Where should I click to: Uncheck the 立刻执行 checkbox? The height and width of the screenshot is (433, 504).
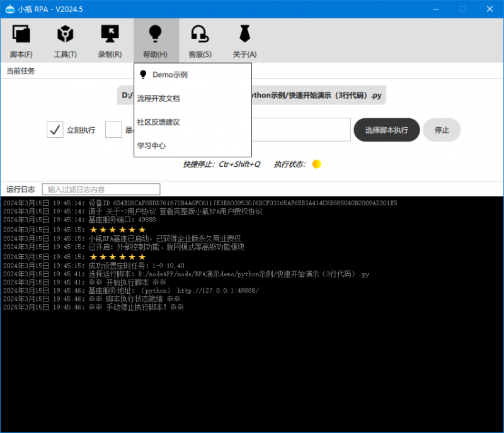(55, 130)
